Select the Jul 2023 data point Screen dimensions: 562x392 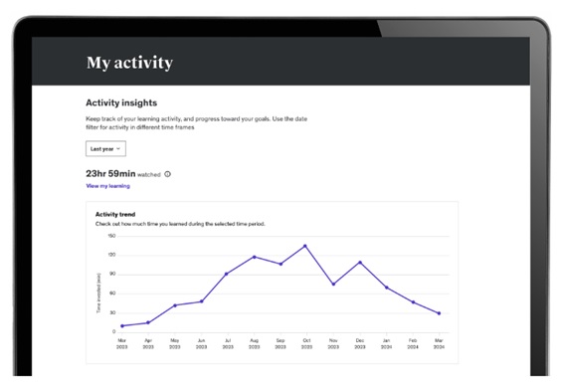227,274
